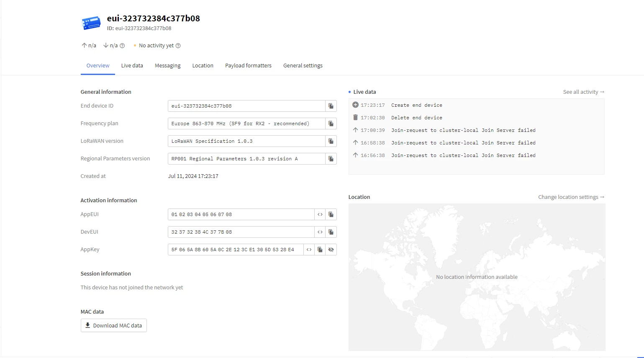Copy the AppEUI to clipboard
The width and height of the screenshot is (644, 358).
click(x=331, y=214)
